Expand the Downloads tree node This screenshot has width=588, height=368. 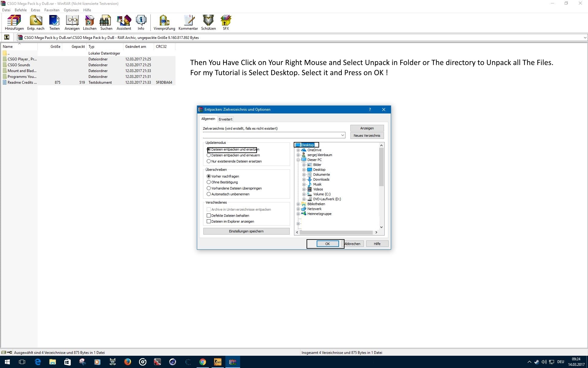pos(304,179)
